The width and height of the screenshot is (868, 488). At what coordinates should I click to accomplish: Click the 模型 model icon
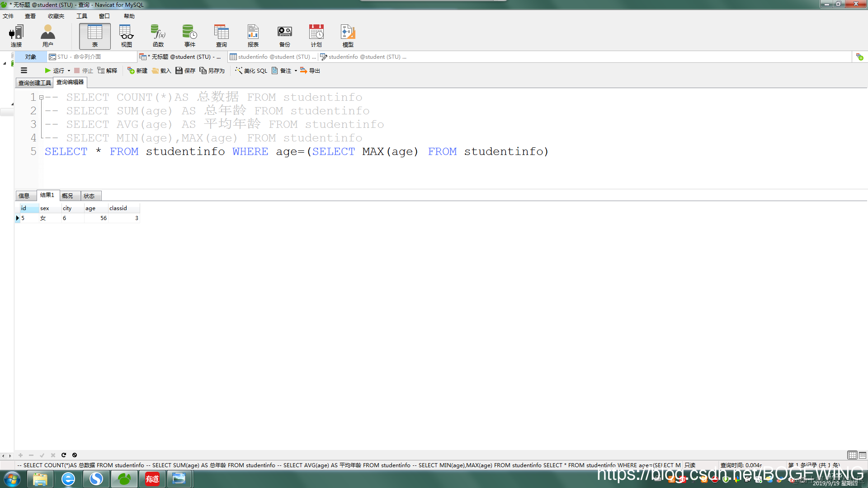point(348,36)
